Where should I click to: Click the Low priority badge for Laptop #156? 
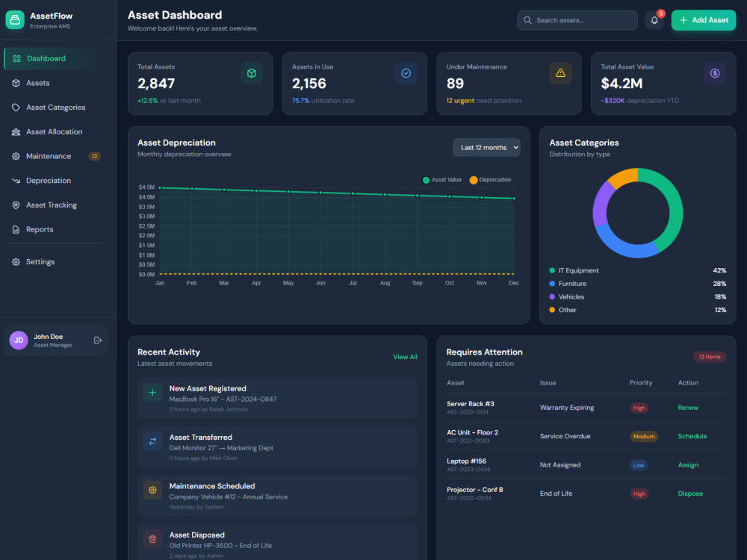pyautogui.click(x=639, y=465)
